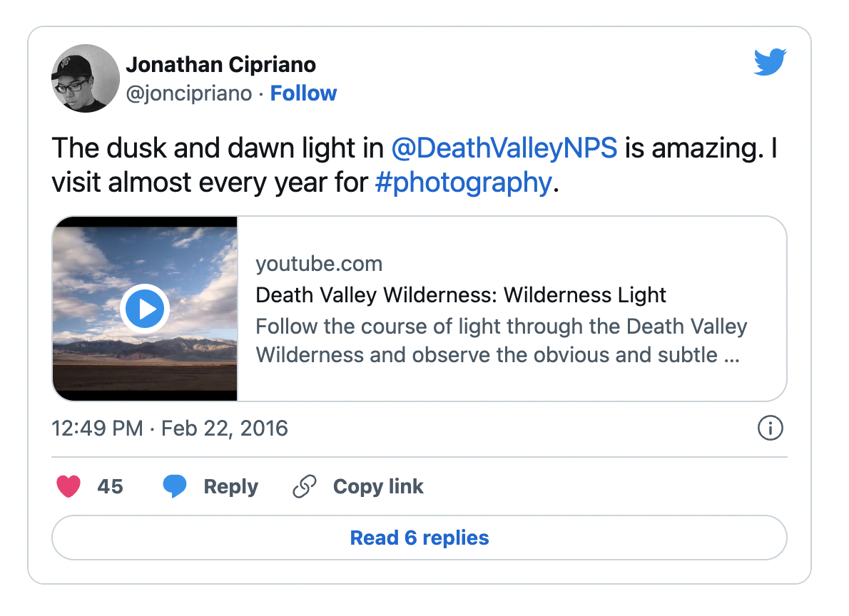Open the tweet info circle icon

(x=770, y=428)
